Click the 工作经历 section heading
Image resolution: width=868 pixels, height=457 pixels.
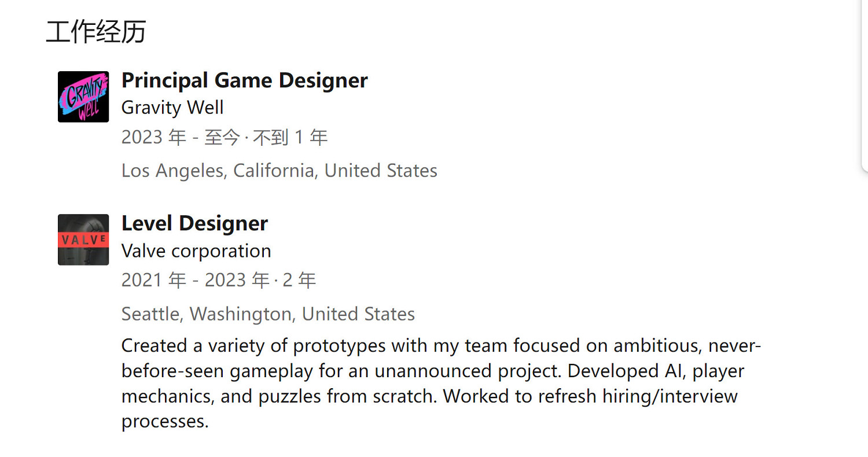tap(95, 32)
